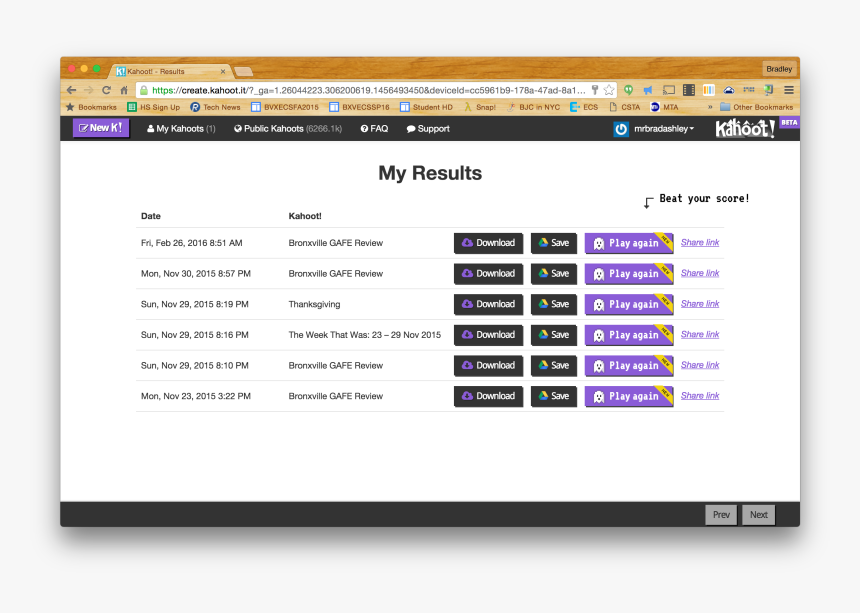Click Share link for Nov 29 8:10 PM row
The height and width of the screenshot is (613, 860).
coord(700,365)
